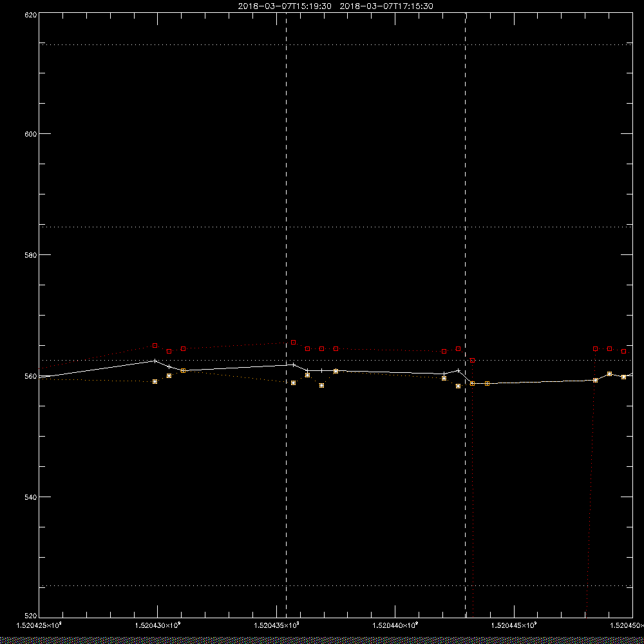Select the y-axis label 620

pyautogui.click(x=31, y=14)
